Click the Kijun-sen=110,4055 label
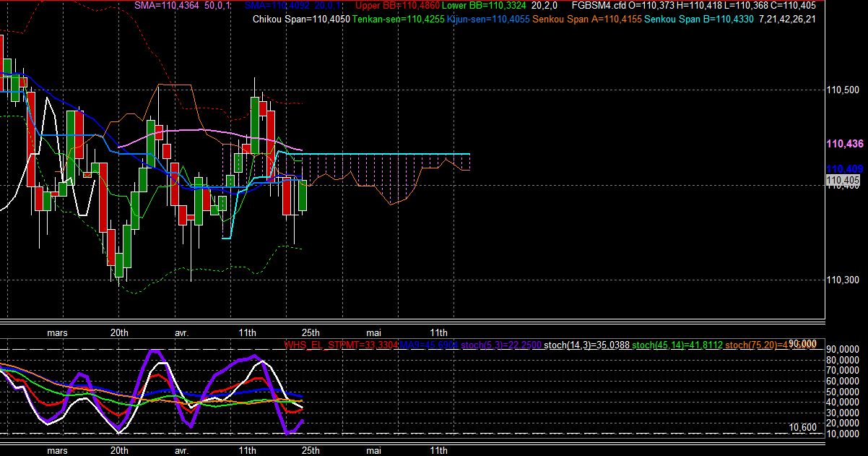The image size is (868, 456). coord(488,19)
